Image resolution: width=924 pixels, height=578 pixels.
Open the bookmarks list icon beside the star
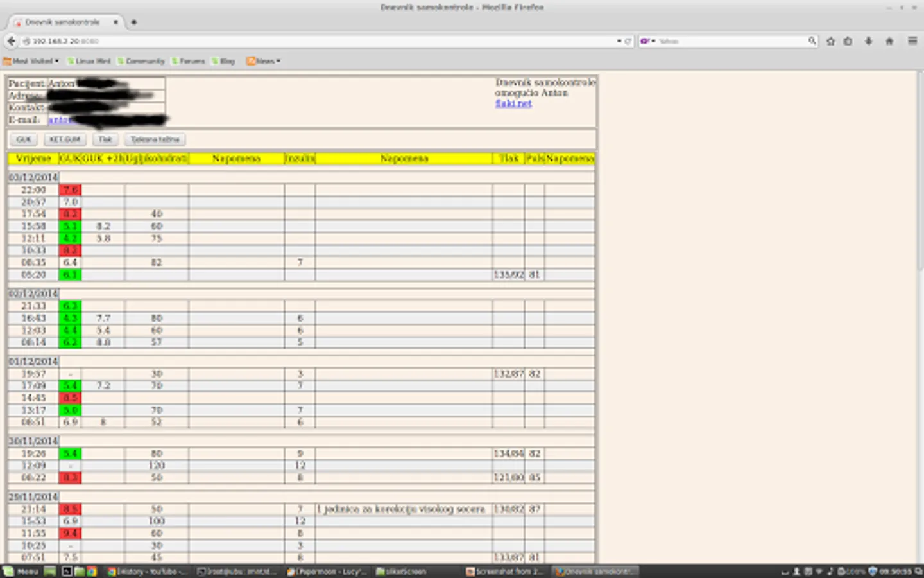click(848, 41)
